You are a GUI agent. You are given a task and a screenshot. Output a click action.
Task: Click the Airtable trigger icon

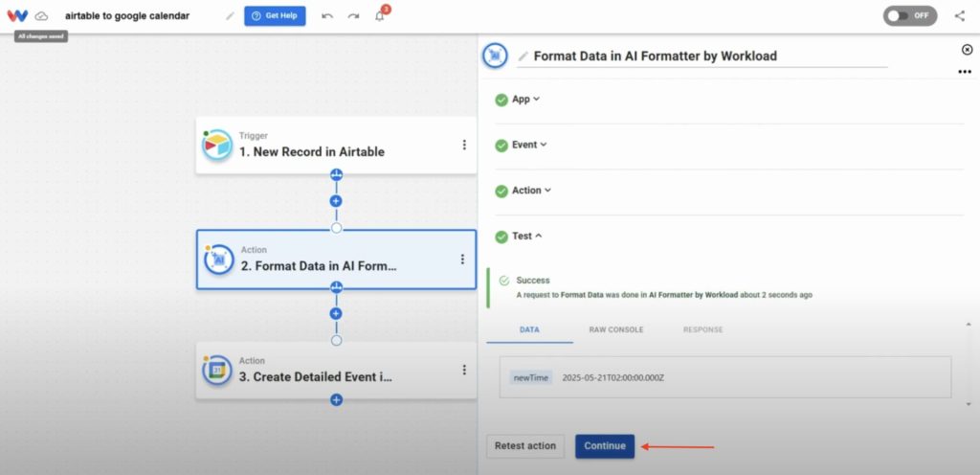217,145
